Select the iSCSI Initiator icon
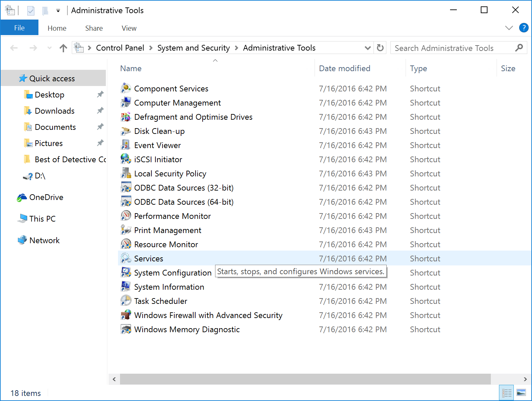Viewport: 532px width, 401px height. pyautogui.click(x=126, y=159)
